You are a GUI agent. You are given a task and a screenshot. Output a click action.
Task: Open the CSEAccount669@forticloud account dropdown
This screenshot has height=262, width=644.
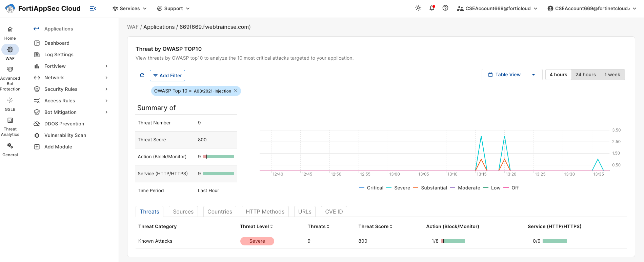point(497,8)
